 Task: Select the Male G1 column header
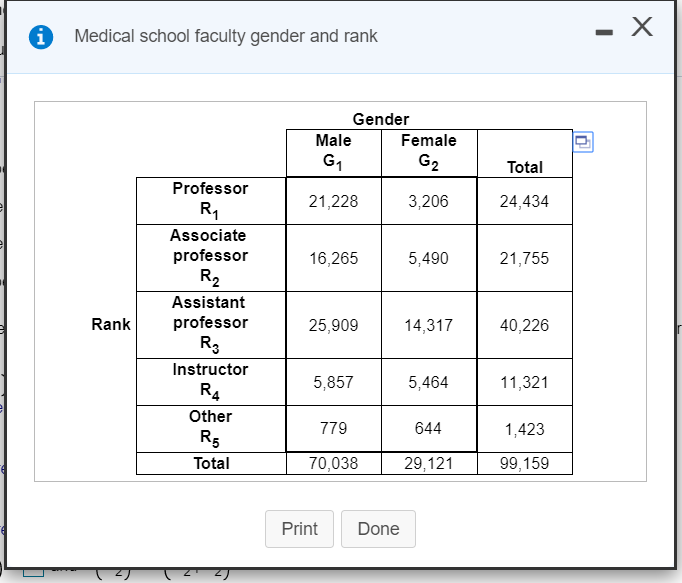pyautogui.click(x=334, y=153)
